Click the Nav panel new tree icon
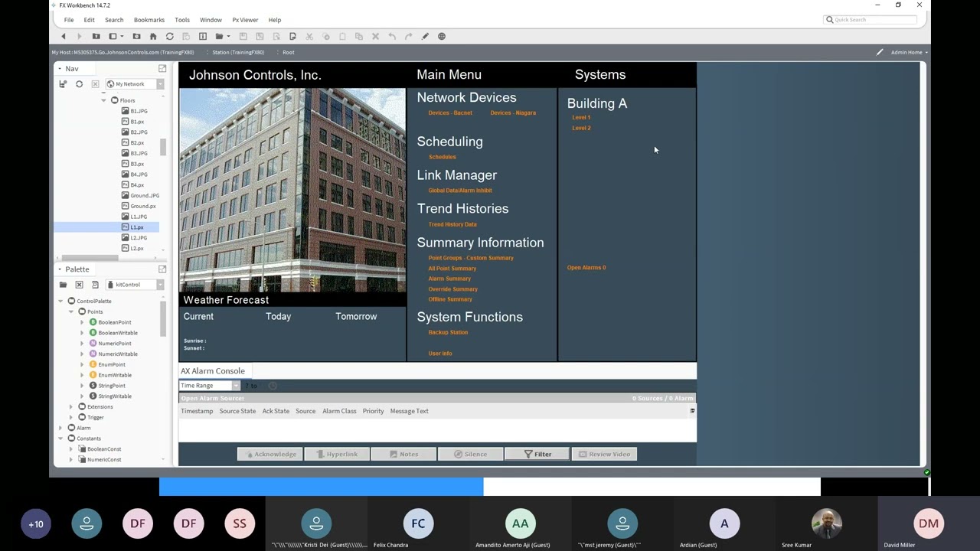The height and width of the screenshot is (551, 980). [x=63, y=84]
